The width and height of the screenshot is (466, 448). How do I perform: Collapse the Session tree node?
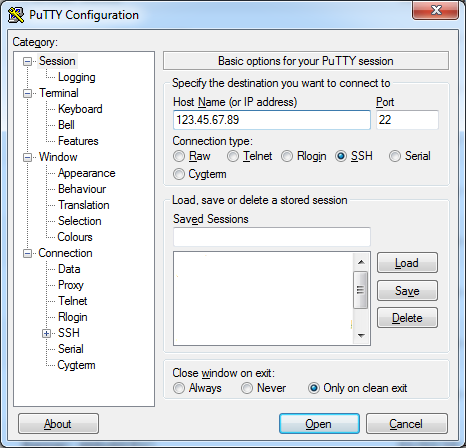click(x=27, y=61)
